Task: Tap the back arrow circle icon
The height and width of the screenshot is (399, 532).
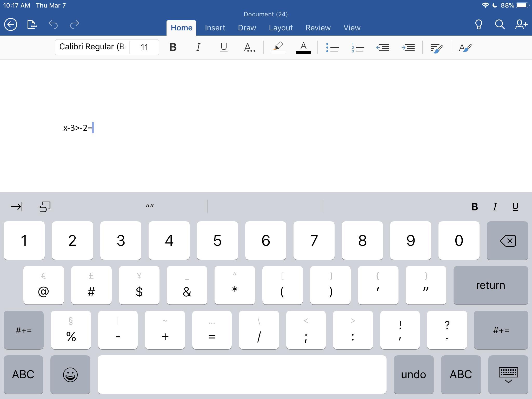Action: [11, 25]
